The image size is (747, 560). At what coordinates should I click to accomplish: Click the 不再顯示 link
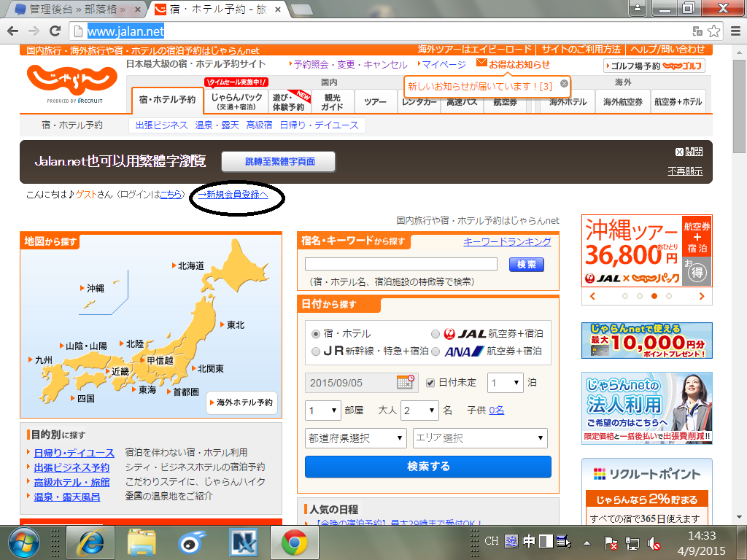[685, 171]
